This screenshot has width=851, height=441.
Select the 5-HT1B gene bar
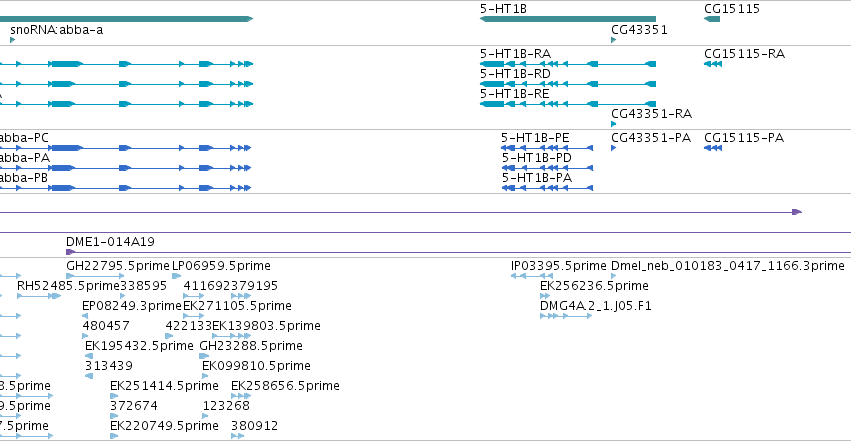[568, 19]
